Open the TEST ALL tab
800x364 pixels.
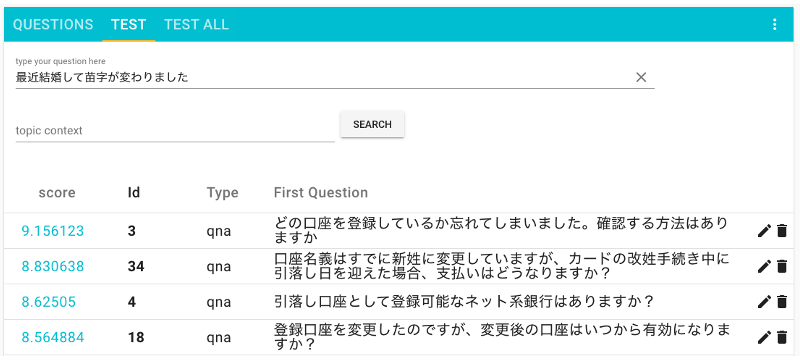pos(196,25)
